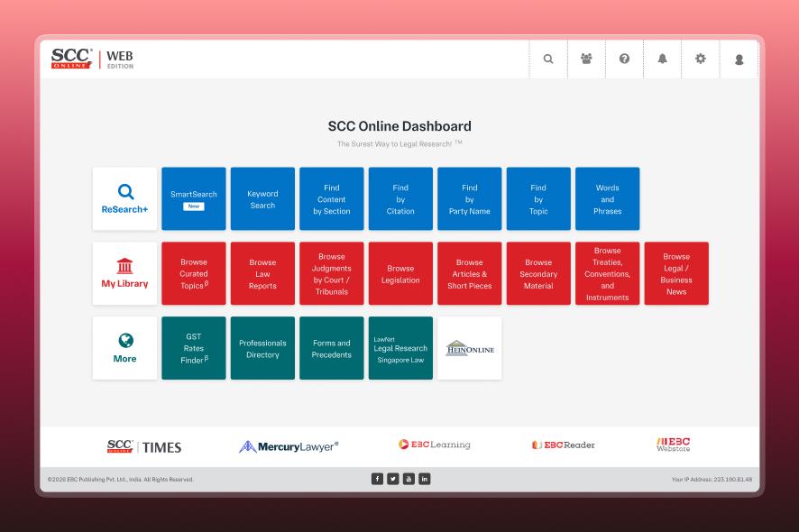
Task: Select the Keyword Search tile
Action: pyautogui.click(x=262, y=199)
